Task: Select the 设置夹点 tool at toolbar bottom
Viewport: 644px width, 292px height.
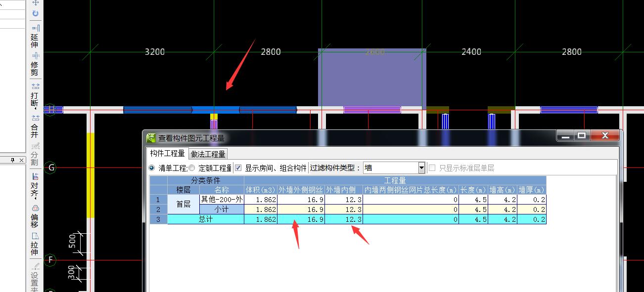Action: pos(35,278)
